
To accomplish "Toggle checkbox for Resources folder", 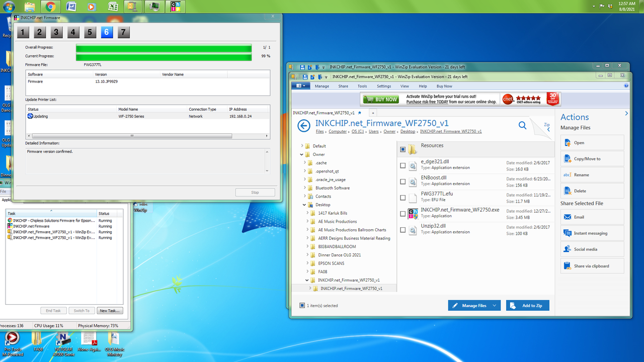I will (x=403, y=149).
